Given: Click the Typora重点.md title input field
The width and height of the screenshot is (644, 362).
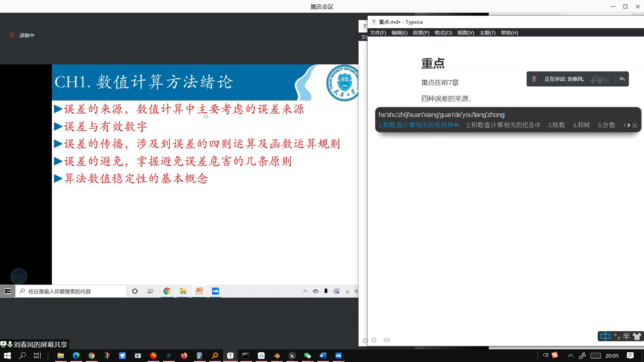Looking at the screenshot, I should (x=433, y=63).
